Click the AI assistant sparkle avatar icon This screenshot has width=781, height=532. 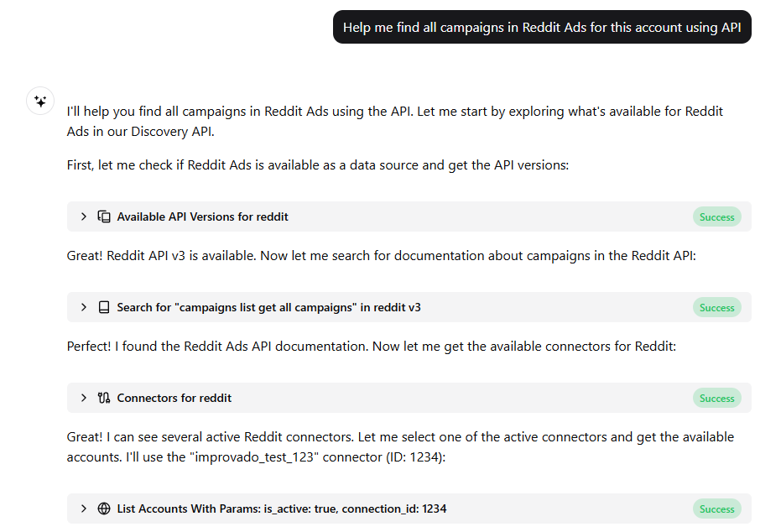40,102
